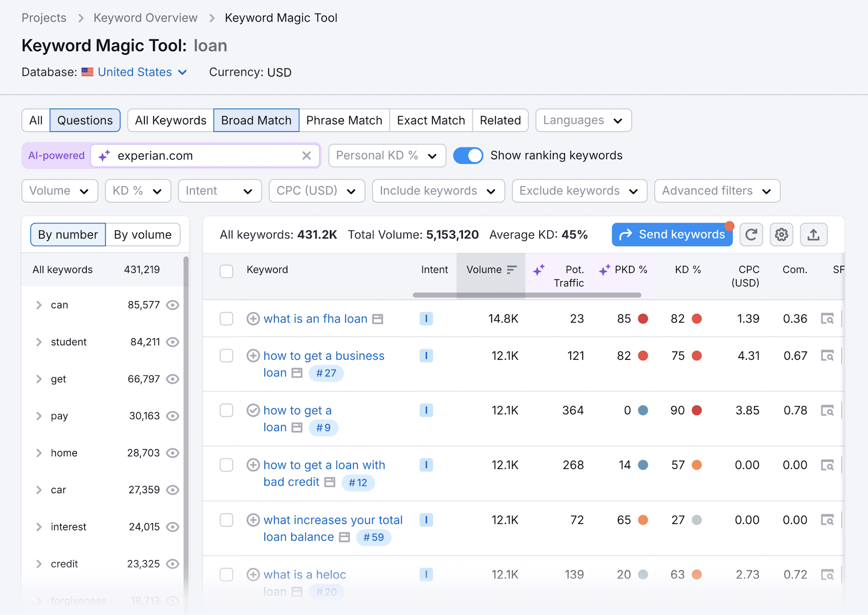The image size is (868, 615).
Task: Open the Advanced filters dropdown
Action: pos(717,191)
